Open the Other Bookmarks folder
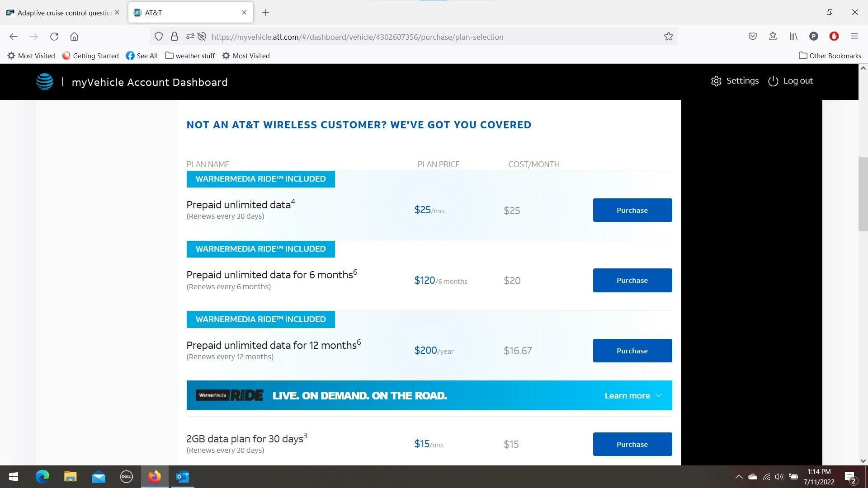 point(830,56)
